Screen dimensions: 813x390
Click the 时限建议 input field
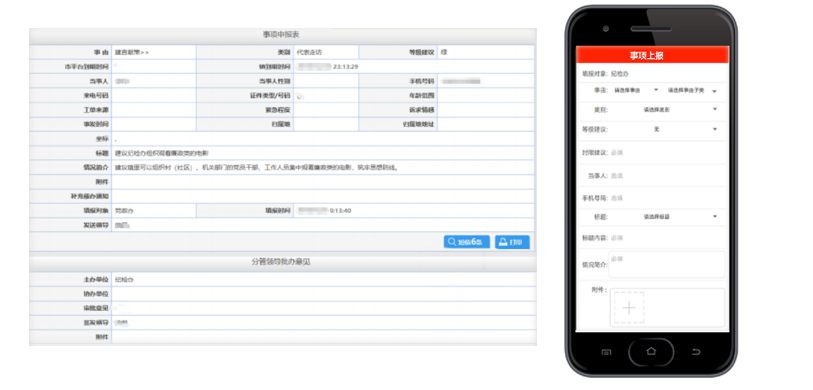click(668, 152)
